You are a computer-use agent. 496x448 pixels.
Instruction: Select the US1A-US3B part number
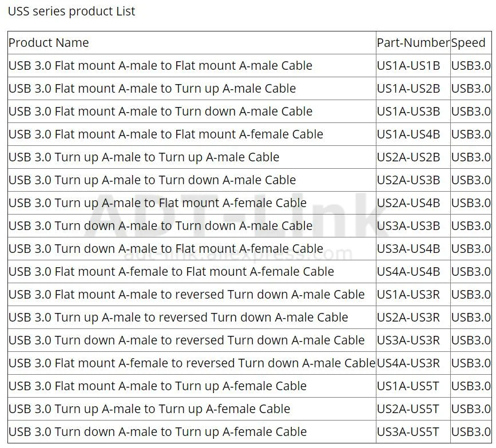point(408,112)
